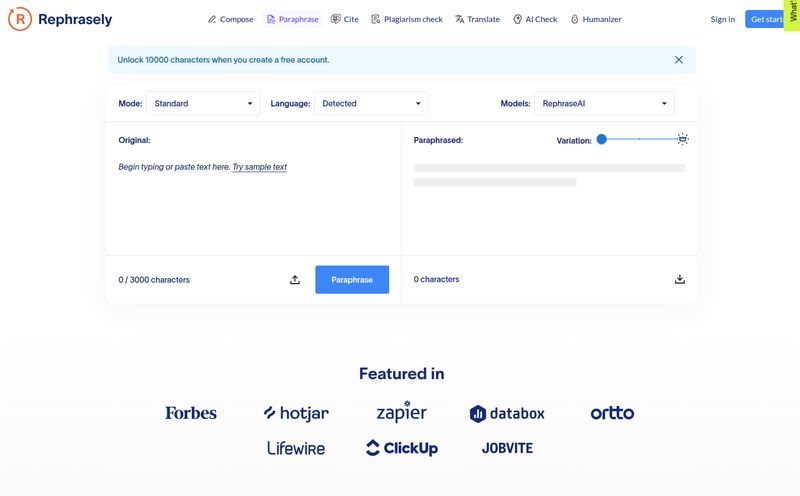The image size is (800, 496).
Task: Click the yellow-green side tab at top right
Action: [x=792, y=15]
